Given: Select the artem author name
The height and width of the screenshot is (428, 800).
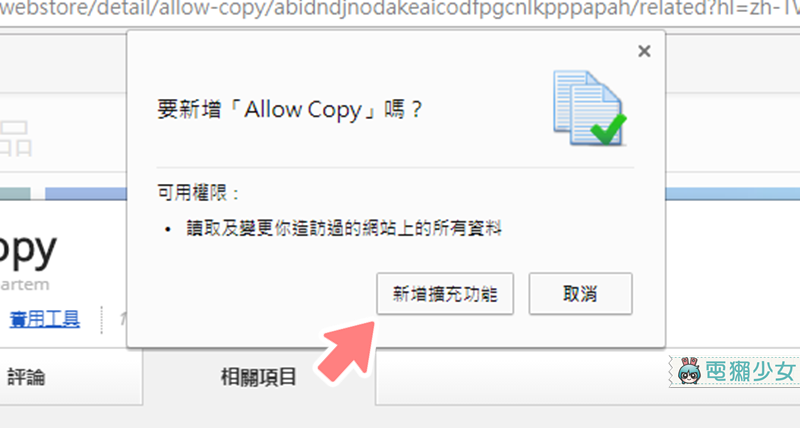Looking at the screenshot, I should click(x=24, y=285).
